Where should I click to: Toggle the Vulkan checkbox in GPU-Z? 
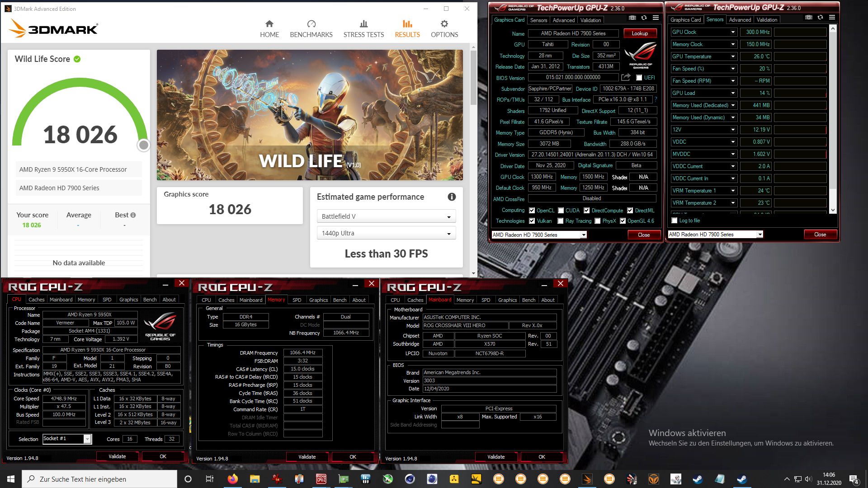[532, 221]
